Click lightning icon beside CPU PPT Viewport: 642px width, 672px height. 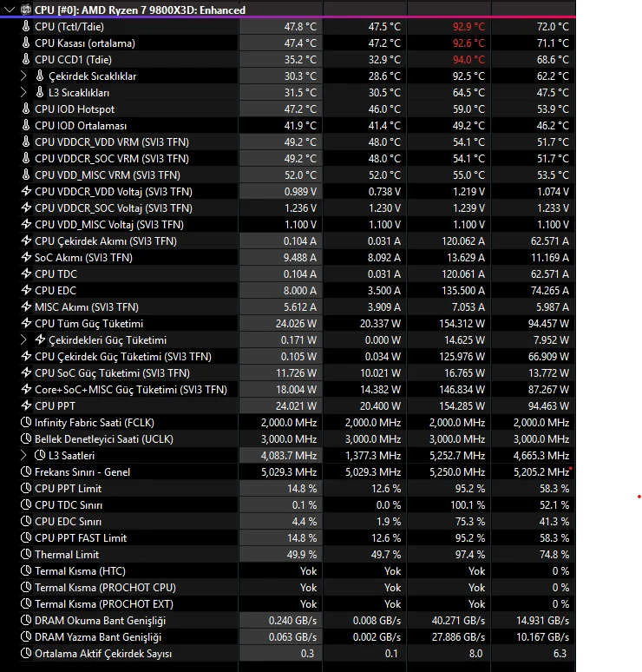point(26,405)
